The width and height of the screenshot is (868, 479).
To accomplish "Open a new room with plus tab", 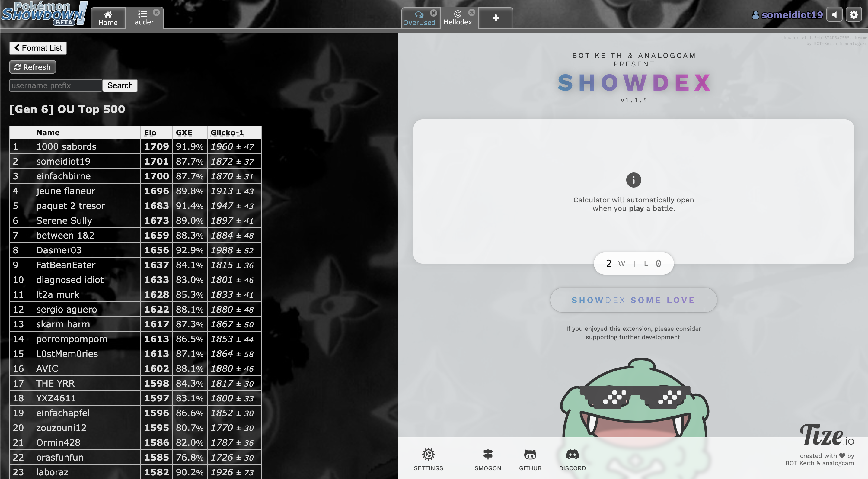I will tap(495, 18).
